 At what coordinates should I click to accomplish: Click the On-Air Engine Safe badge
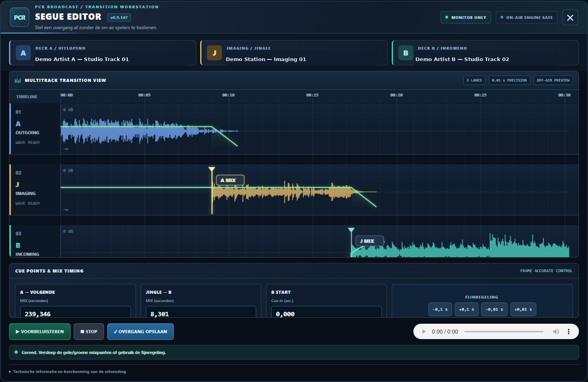pyautogui.click(x=527, y=17)
